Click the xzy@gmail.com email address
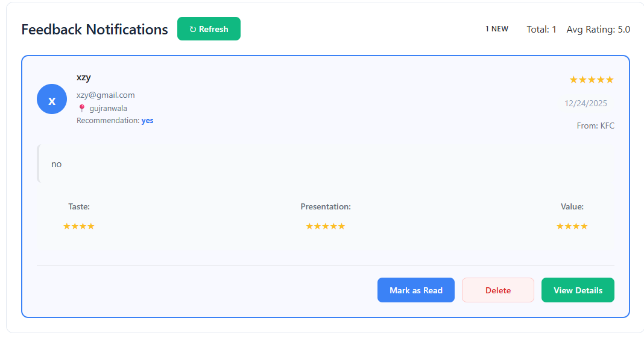This screenshot has height=341, width=644. pyautogui.click(x=106, y=95)
